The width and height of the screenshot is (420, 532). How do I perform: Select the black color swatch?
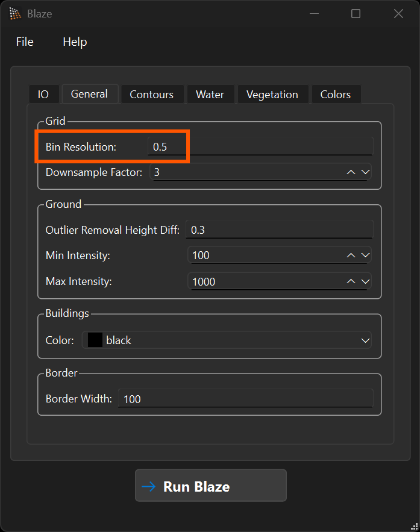tap(94, 340)
